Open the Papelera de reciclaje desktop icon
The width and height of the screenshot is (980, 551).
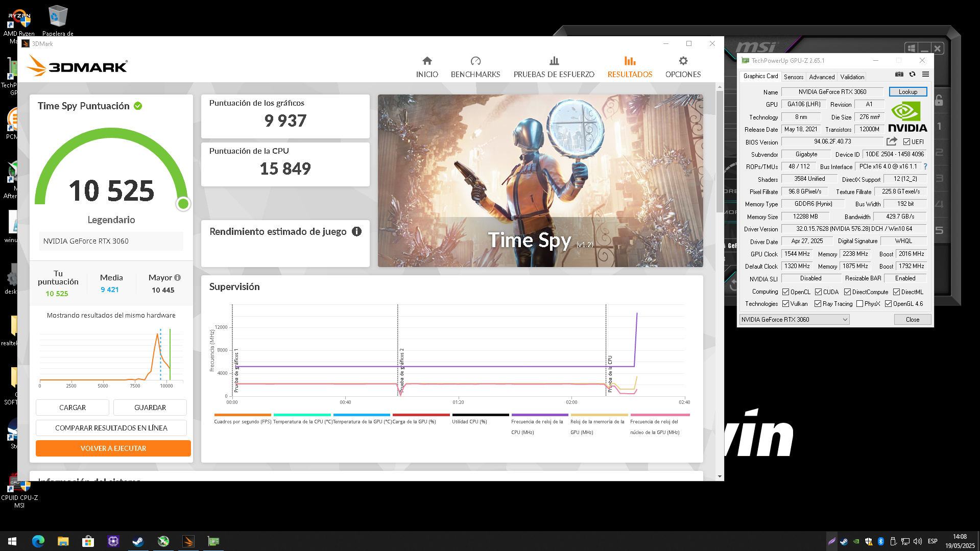(x=57, y=20)
